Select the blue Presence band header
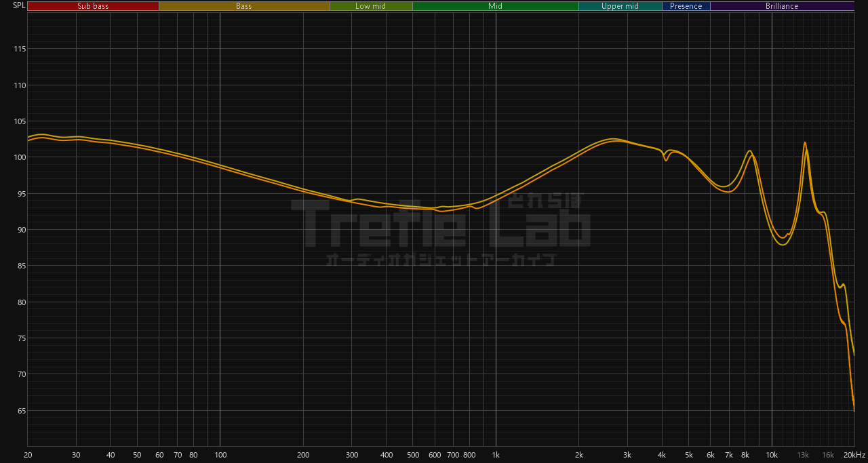Screen dimensions: 868x463 [686, 6]
